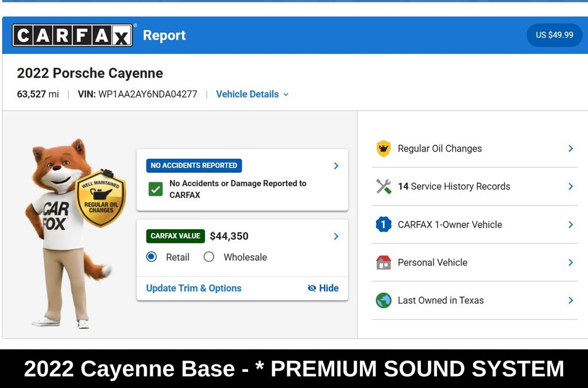Screen dimensions: 588x388
Task: Open CARFAX 1-Owner Vehicle chevron arrow
Action: pyautogui.click(x=570, y=224)
